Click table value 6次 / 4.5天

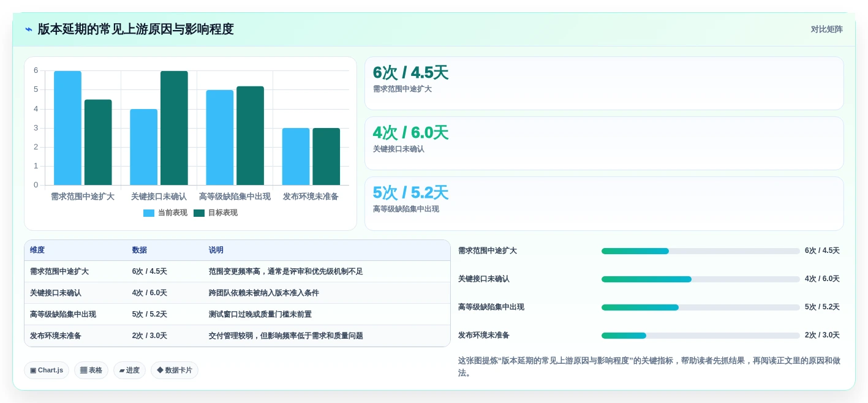click(149, 271)
